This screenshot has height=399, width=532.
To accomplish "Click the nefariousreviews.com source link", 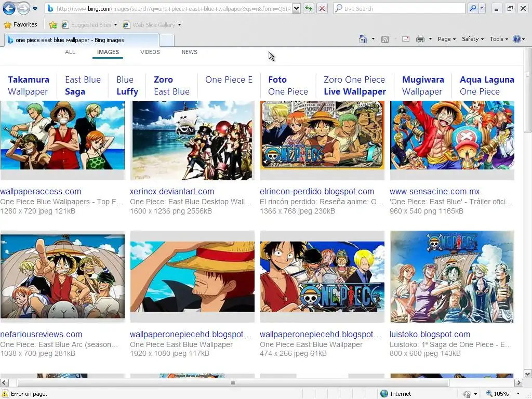I will click(x=41, y=334).
